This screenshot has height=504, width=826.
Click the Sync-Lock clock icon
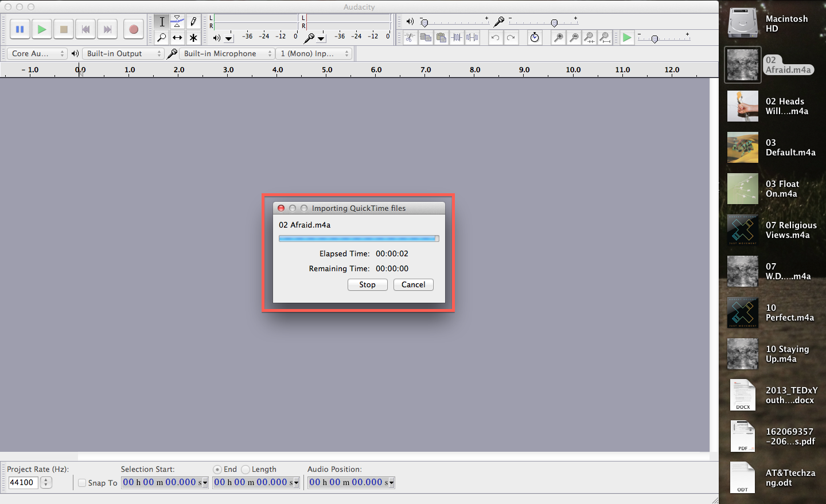pyautogui.click(x=535, y=38)
